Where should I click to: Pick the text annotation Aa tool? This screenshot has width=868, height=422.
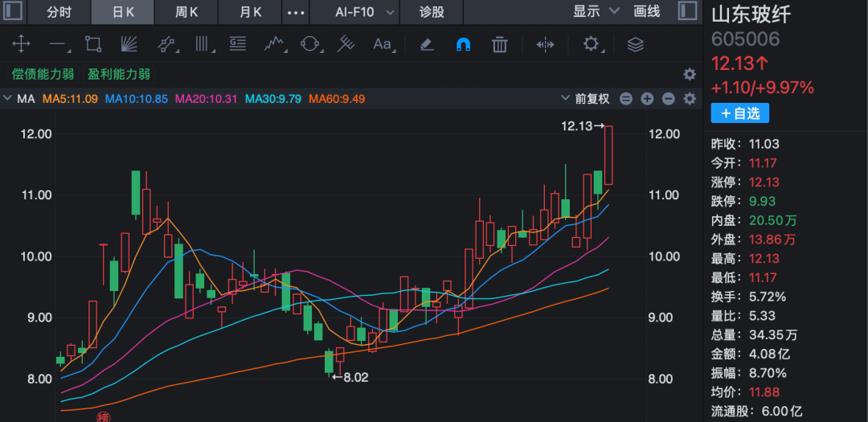383,44
